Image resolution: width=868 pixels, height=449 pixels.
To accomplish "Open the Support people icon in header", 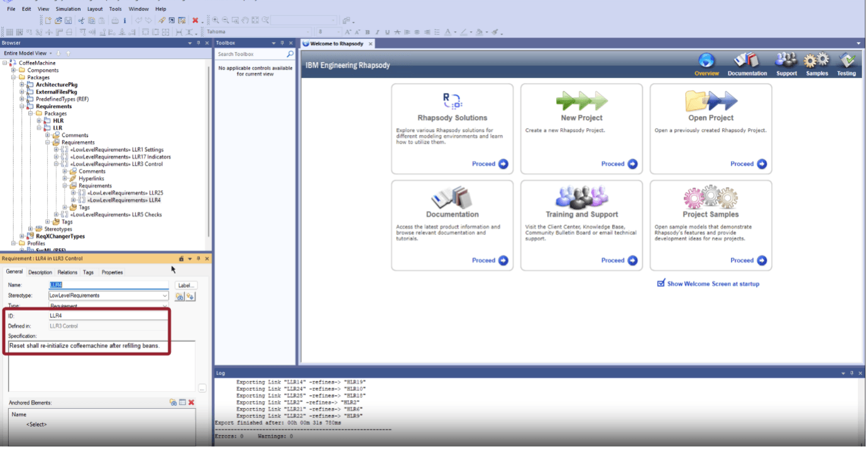I will pos(786,60).
